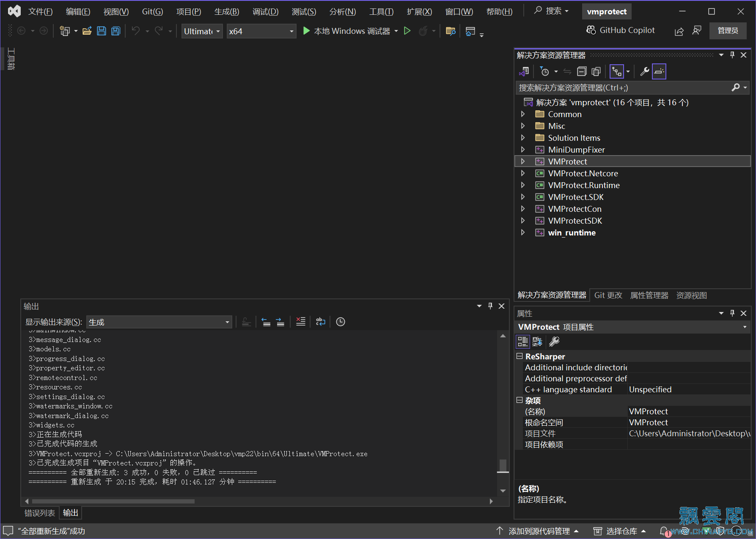
Task: Open the output source dropdown showing 生成
Action: 159,322
